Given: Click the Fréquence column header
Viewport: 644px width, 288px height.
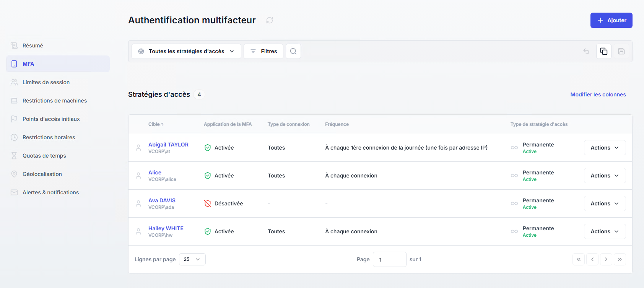Looking at the screenshot, I should (337, 124).
